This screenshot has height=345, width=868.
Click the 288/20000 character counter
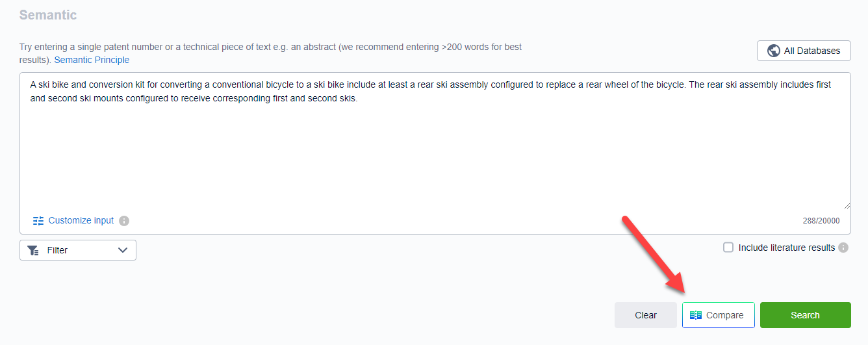click(x=821, y=221)
